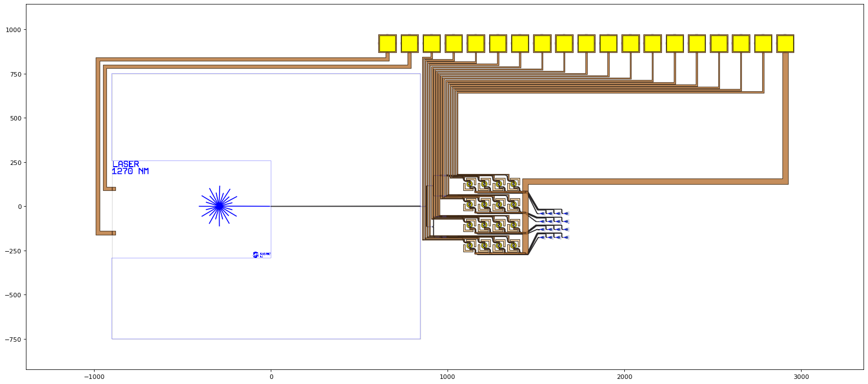868x384 pixels.
Task: Click the blue laser starburst symbol
Action: 219,206
